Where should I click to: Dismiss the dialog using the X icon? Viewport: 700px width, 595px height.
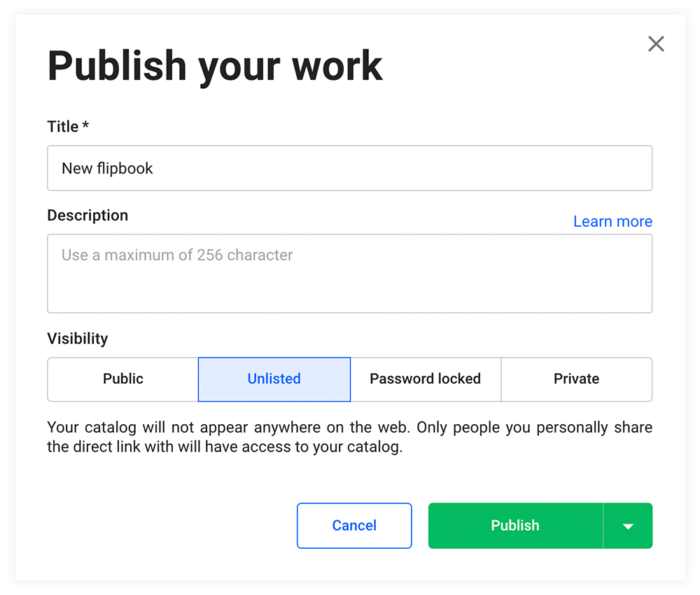click(656, 43)
